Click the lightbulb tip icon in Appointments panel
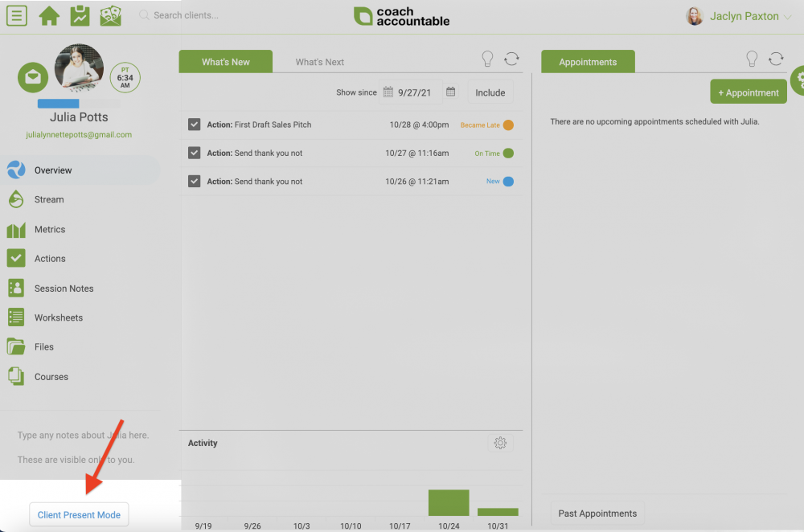This screenshot has height=532, width=804. click(752, 59)
